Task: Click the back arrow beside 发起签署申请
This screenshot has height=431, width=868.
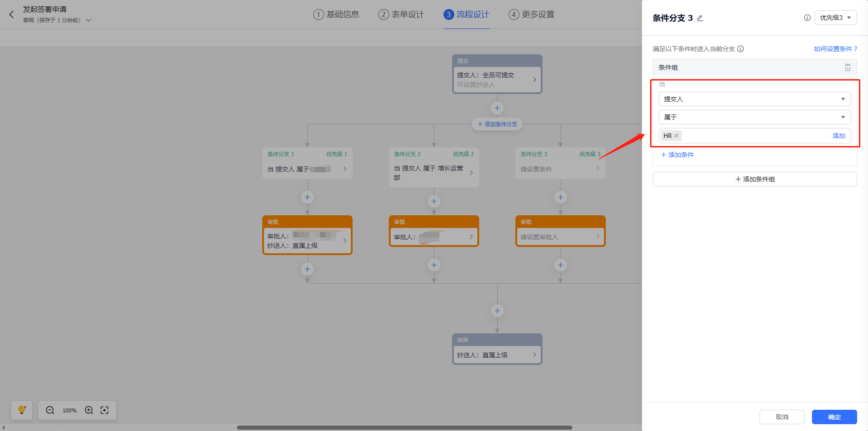Action: click(x=12, y=14)
